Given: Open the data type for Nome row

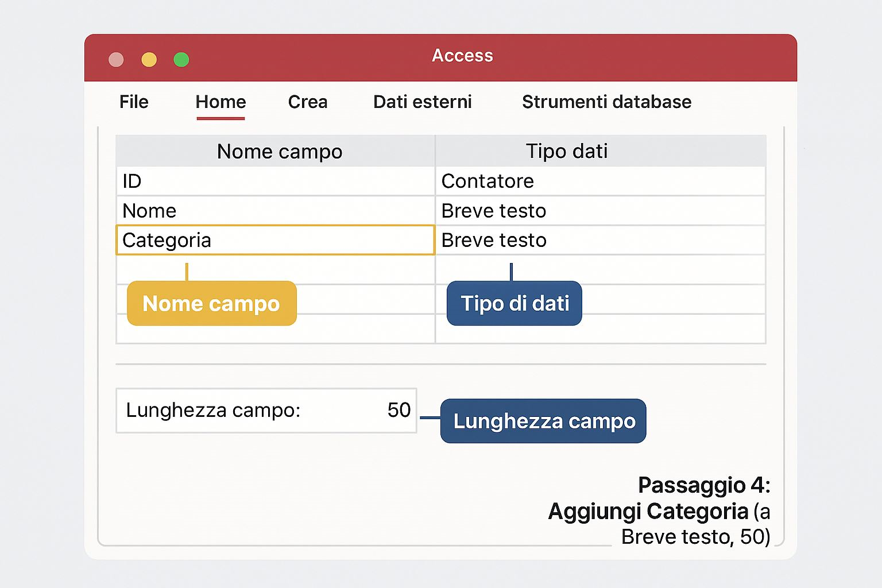Looking at the screenshot, I should [x=600, y=211].
